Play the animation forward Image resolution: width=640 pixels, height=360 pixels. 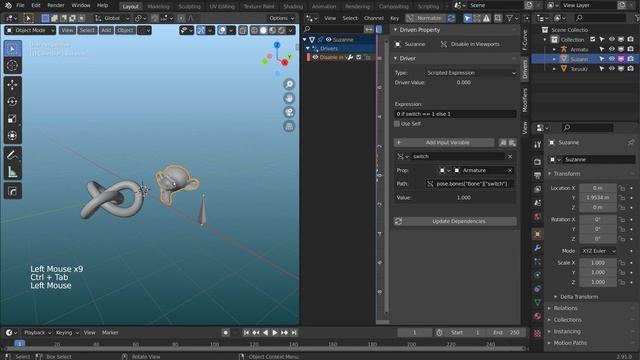[275, 333]
